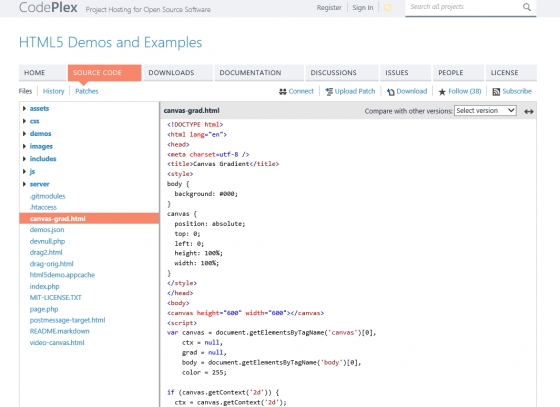Select the Files sub-tab
Screen dimensions: 560x407
pos(25,91)
